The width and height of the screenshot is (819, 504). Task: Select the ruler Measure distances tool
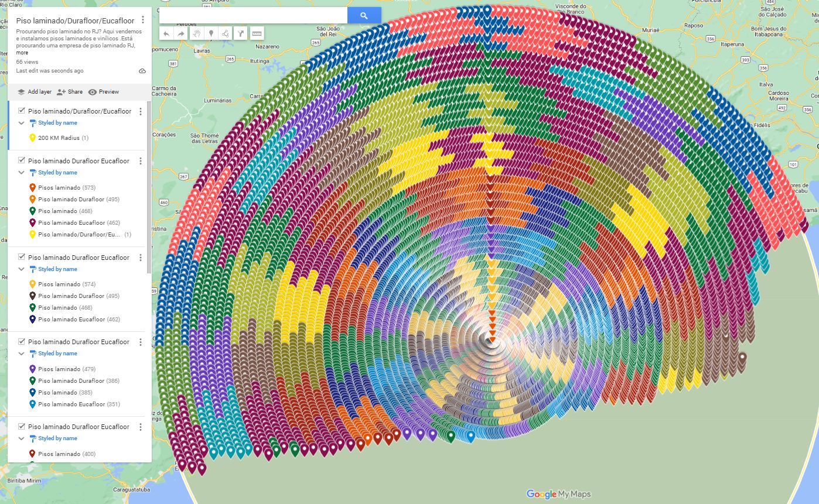tap(257, 33)
